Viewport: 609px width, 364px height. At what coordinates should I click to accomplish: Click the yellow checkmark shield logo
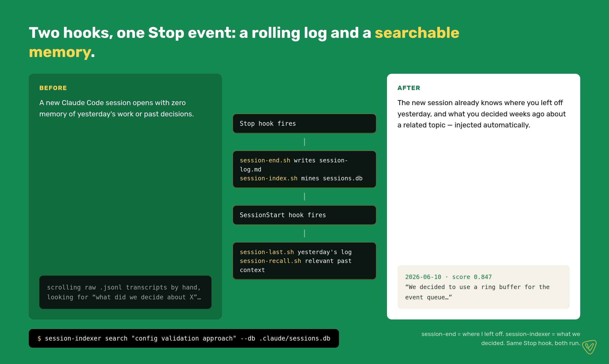(x=589, y=347)
